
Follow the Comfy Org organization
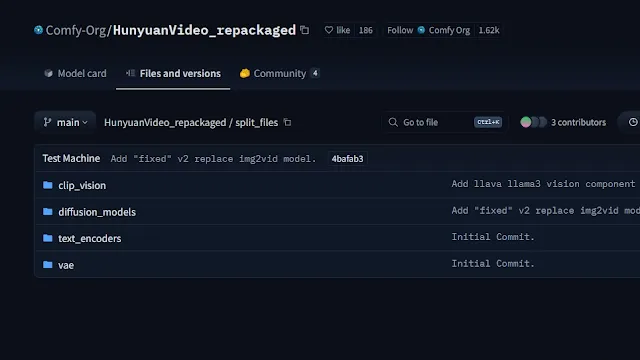coord(429,30)
